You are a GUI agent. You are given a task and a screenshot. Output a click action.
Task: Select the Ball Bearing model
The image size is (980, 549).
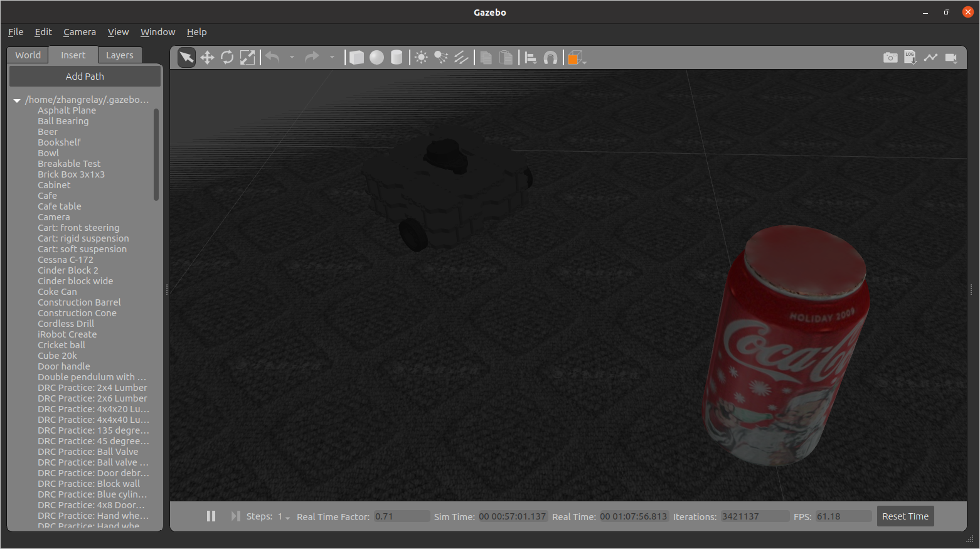63,121
